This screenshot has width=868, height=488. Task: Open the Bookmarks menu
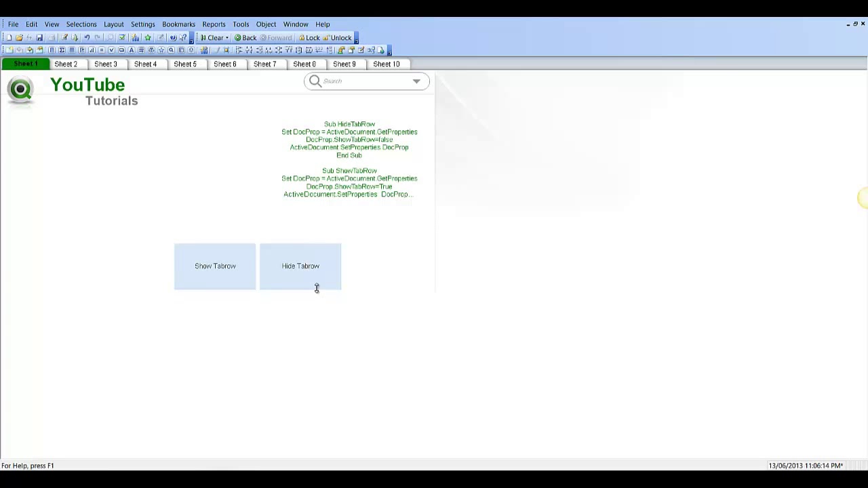[x=178, y=24]
